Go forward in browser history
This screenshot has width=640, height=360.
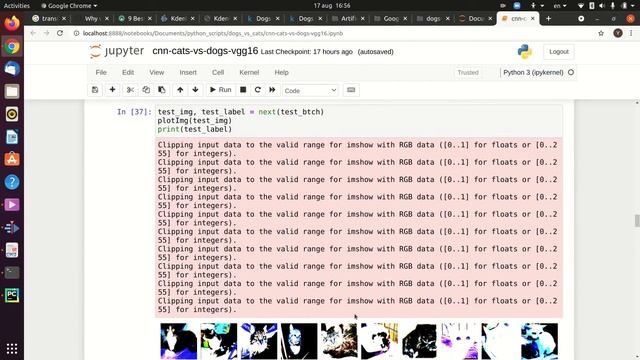(x=47, y=33)
